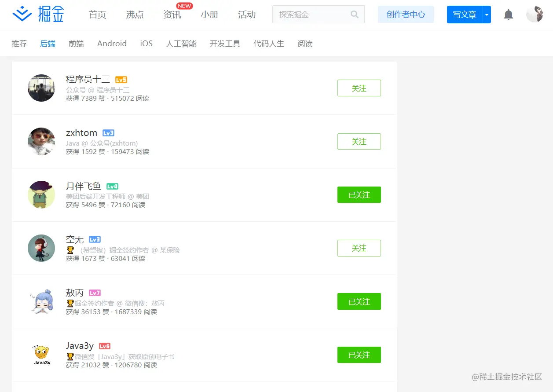Open 创作者中心
The height and width of the screenshot is (392, 553).
click(x=406, y=15)
